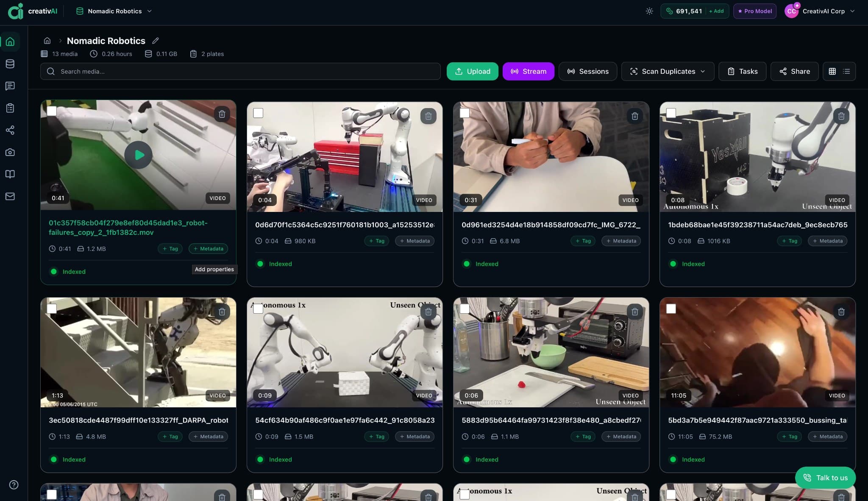This screenshot has height=501, width=868.
Task: Delete the 0:09 video 54cf634b
Action: pyautogui.click(x=428, y=312)
